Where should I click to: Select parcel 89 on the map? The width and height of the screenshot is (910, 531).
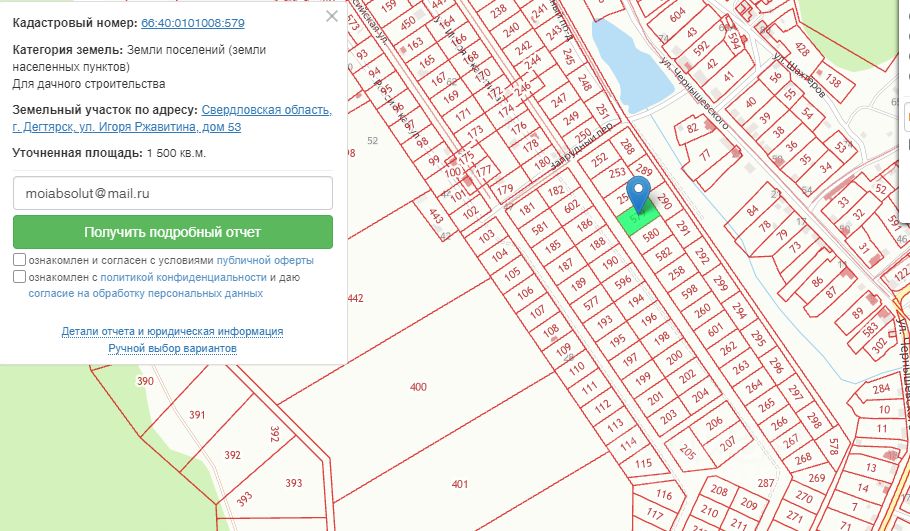coord(858,314)
